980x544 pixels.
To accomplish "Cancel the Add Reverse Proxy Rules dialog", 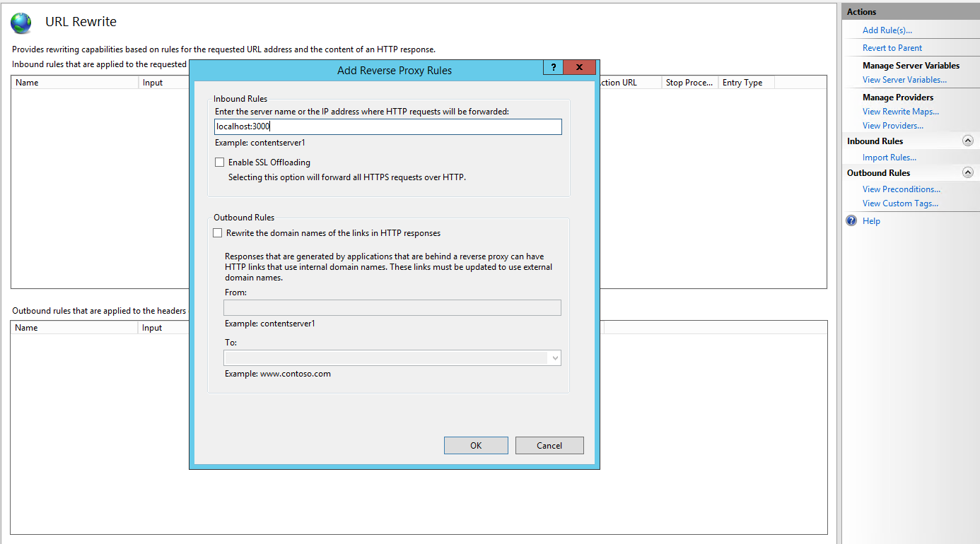I will [549, 445].
